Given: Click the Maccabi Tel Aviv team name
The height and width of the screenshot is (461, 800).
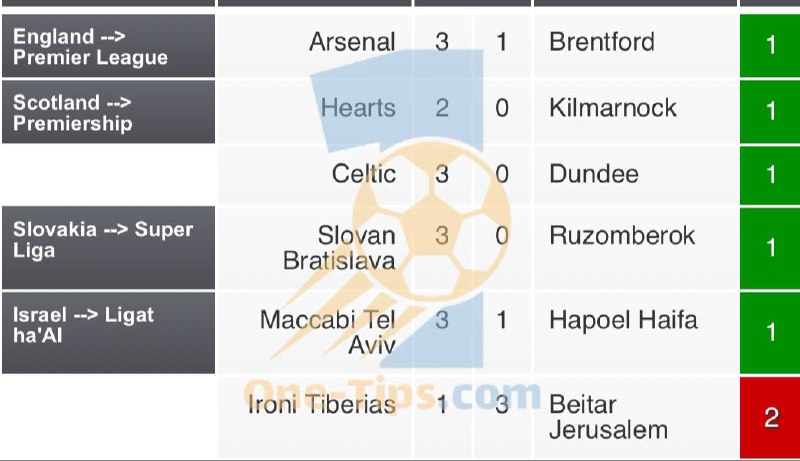Looking at the screenshot, I should coord(328,332).
